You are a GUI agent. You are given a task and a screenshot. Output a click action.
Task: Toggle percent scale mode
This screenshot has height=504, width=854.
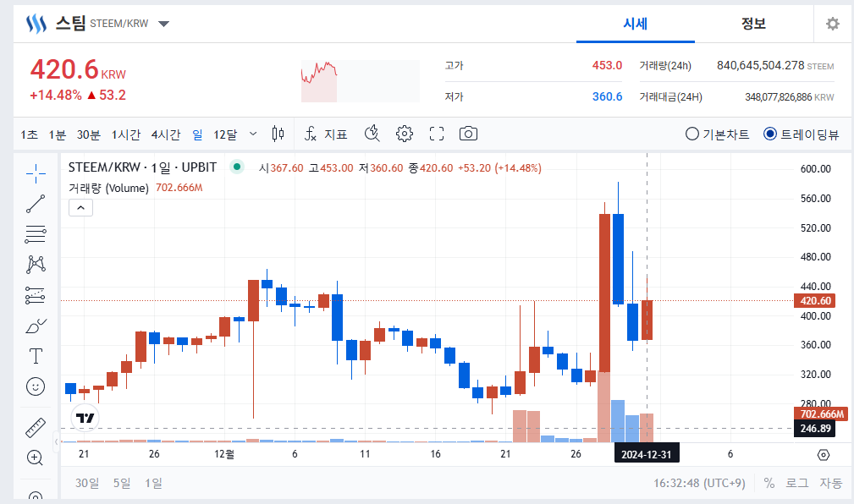pos(769,483)
